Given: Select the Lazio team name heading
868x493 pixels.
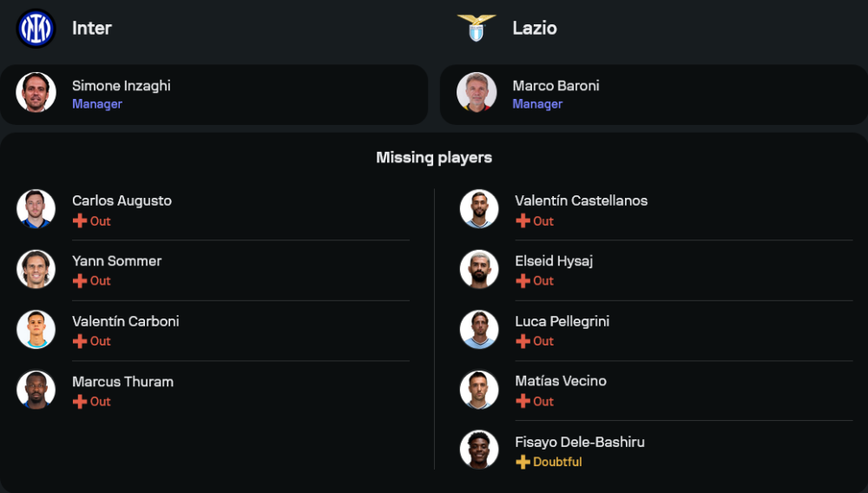Looking at the screenshot, I should coord(534,28).
